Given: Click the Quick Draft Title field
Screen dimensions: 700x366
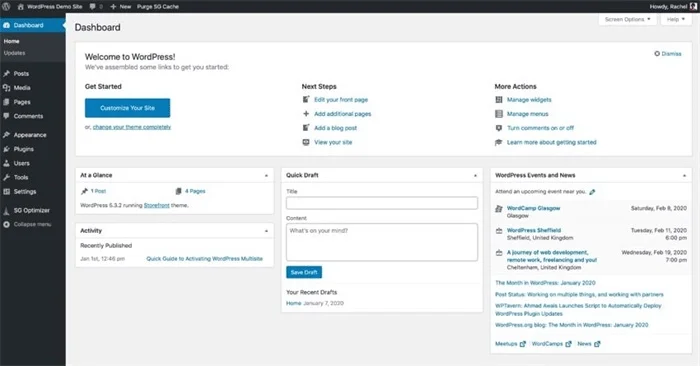Looking at the screenshot, I should [x=382, y=203].
